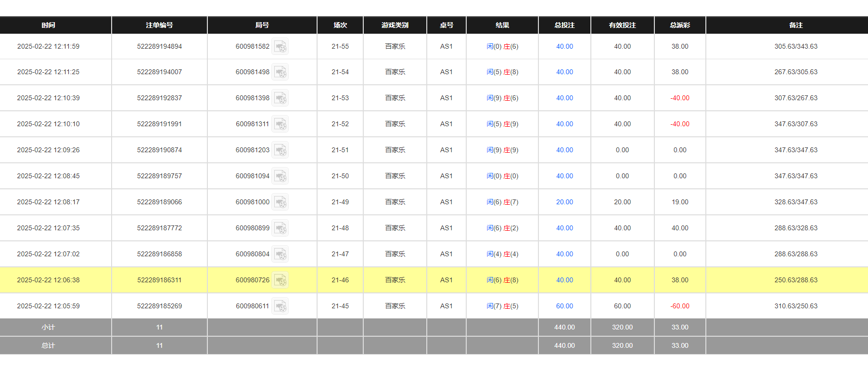Open replay icon for round 600980611
868x369 pixels.
coord(280,306)
